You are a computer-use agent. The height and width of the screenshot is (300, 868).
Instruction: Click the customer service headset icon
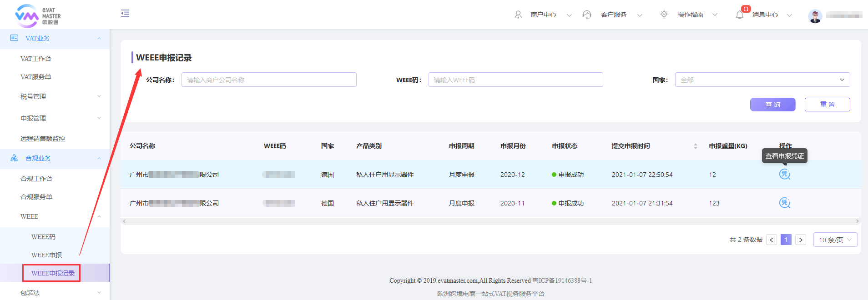(x=587, y=15)
